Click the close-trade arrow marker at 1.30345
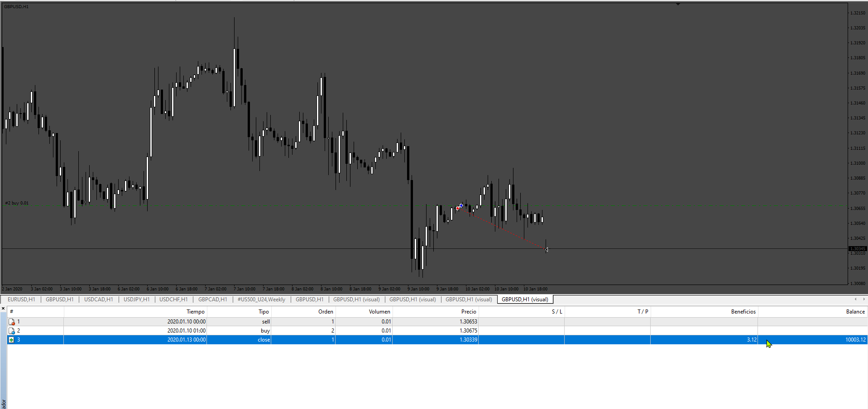 coord(547,249)
